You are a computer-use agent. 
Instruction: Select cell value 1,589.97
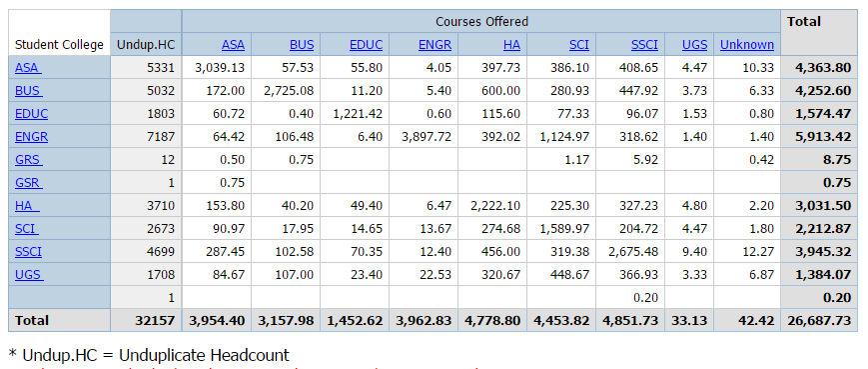point(564,229)
